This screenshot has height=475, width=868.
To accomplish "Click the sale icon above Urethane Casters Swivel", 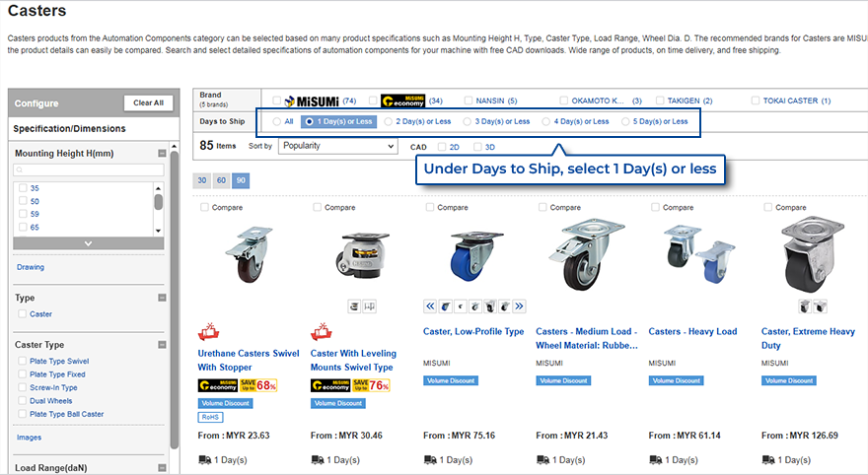I will coord(209,331).
